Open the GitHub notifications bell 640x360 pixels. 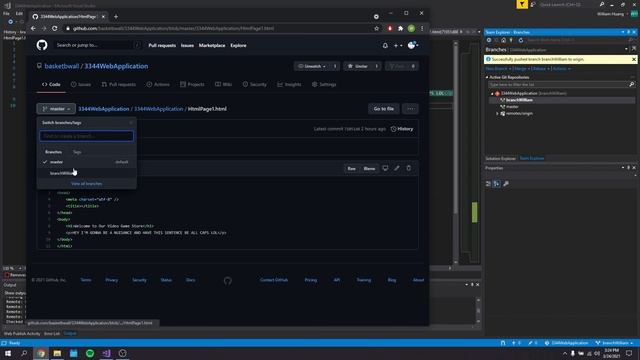385,46
